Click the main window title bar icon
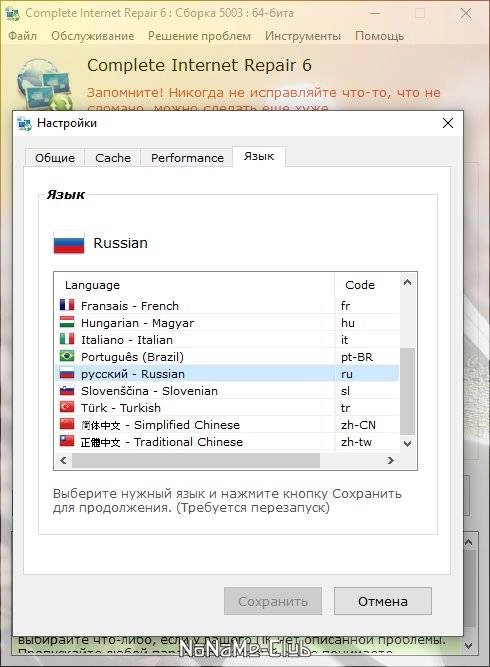Screen dimensions: 490x667 coord(12,13)
